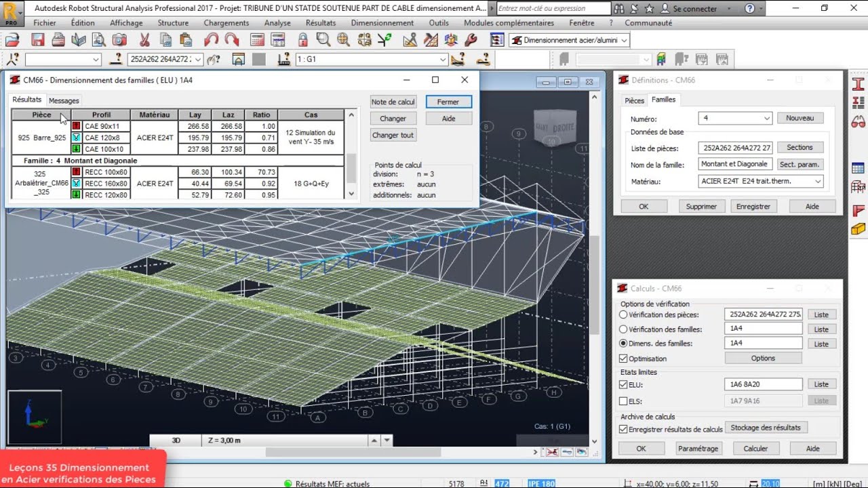
Task: Click the Print icon in the toolbar
Action: [58, 40]
